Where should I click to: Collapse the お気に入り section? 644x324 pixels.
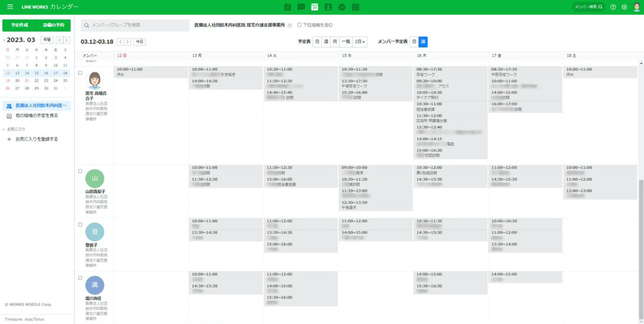pyautogui.click(x=4, y=129)
